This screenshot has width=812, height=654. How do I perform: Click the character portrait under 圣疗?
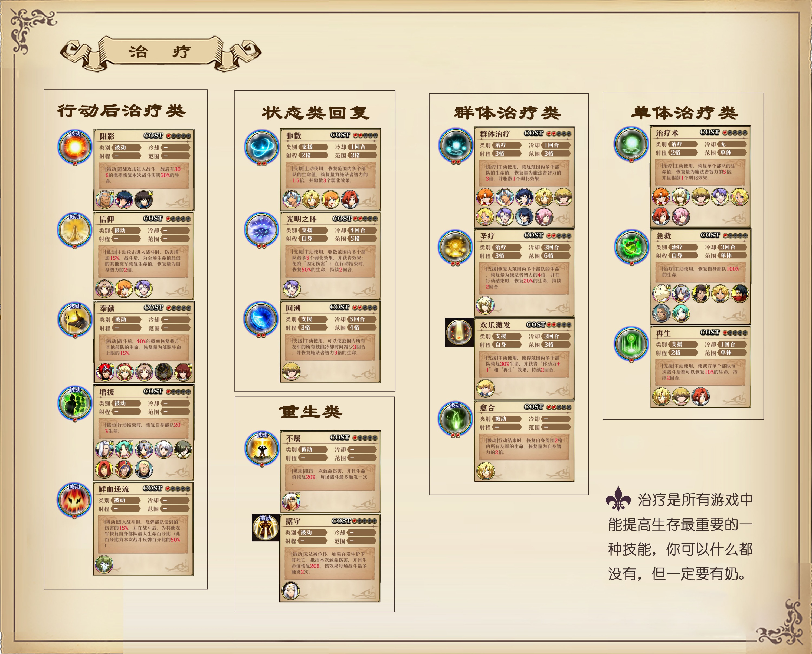pyautogui.click(x=485, y=305)
